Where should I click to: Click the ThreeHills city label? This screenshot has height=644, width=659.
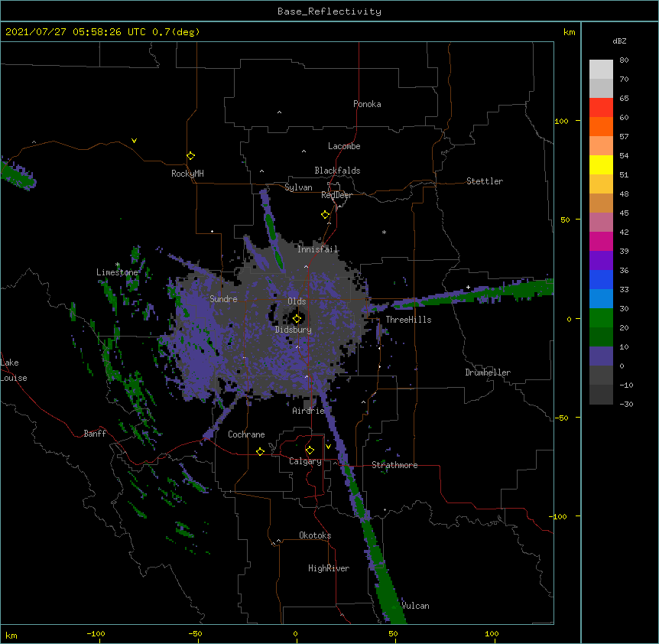(x=408, y=320)
